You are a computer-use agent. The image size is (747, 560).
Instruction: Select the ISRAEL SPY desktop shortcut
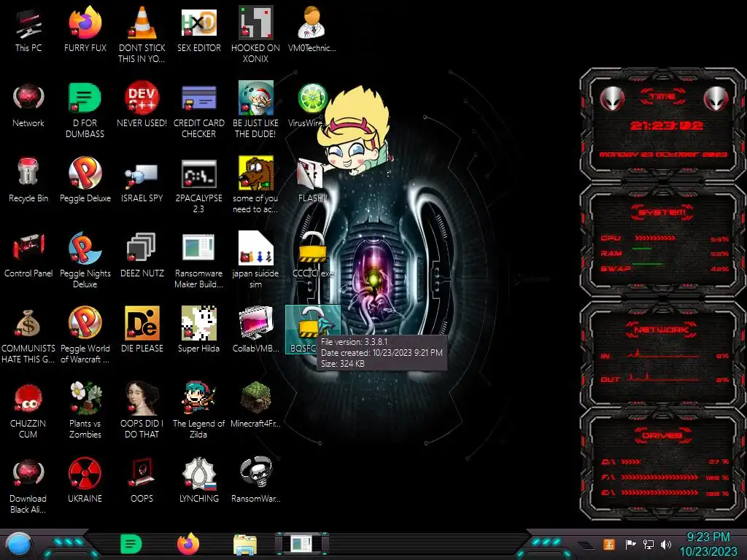[x=142, y=180]
